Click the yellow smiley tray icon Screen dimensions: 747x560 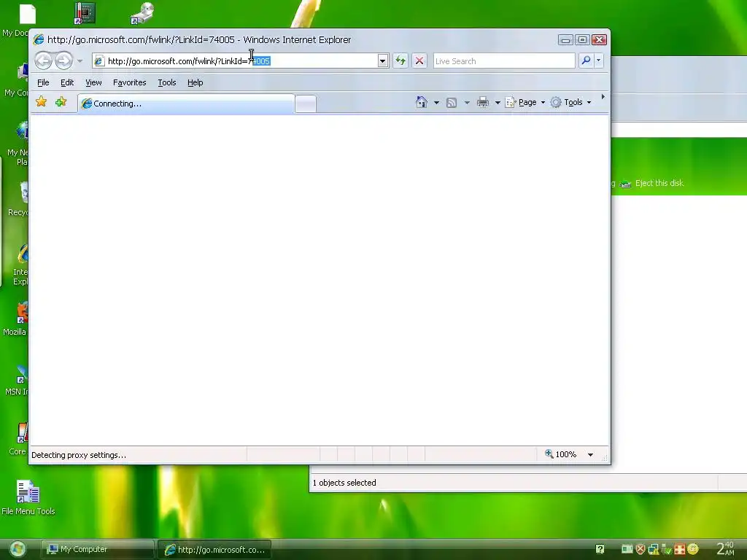(x=693, y=549)
